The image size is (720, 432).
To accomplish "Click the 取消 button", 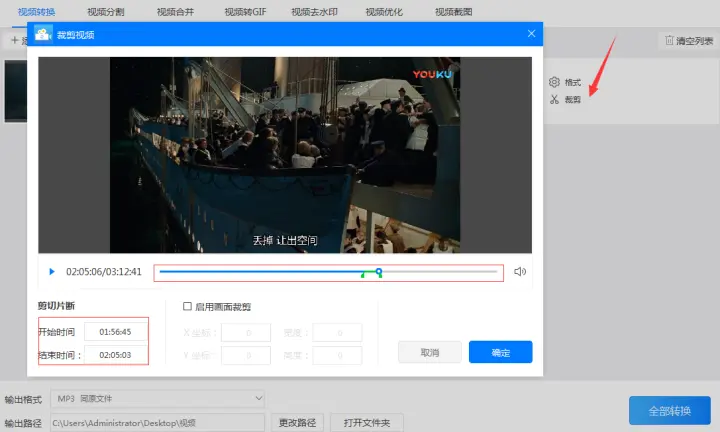I will coord(430,352).
